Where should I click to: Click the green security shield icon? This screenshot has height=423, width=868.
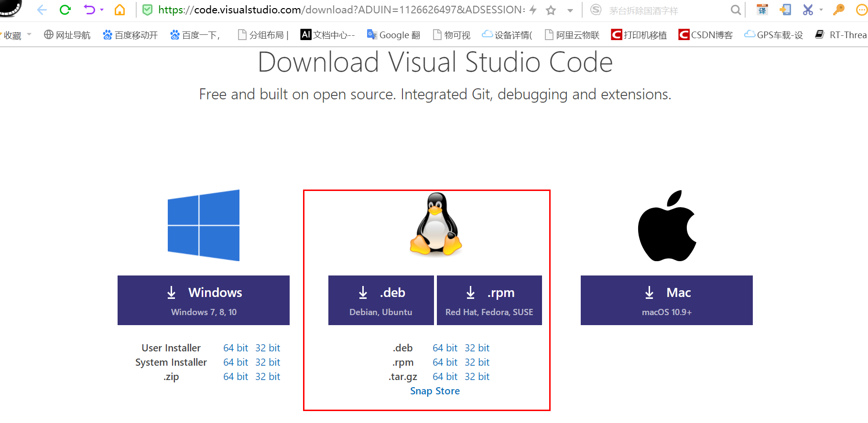pyautogui.click(x=148, y=10)
